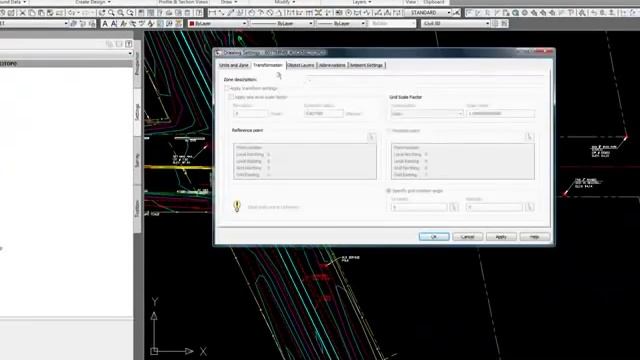
Task: Expand the Modify ribbon panel
Action: tap(284, 2)
